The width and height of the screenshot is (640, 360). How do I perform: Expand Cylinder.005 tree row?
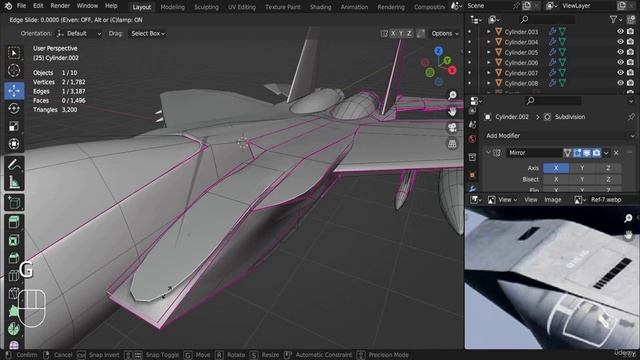coord(489,52)
